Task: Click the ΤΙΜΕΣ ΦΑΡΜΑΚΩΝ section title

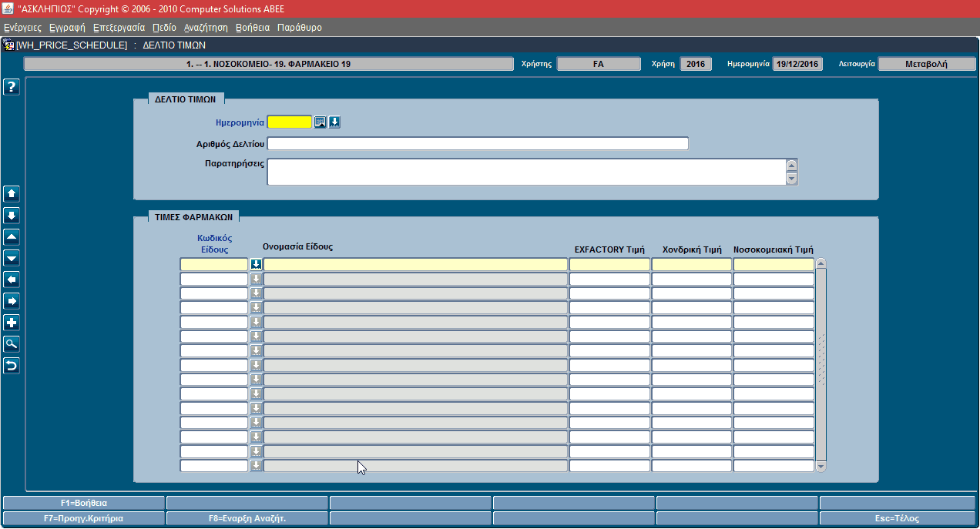Action: tap(194, 217)
